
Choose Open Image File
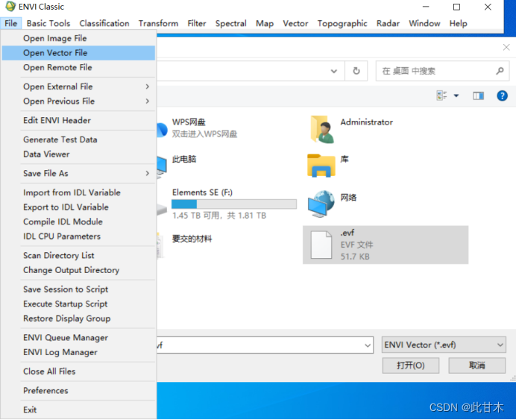pos(78,38)
